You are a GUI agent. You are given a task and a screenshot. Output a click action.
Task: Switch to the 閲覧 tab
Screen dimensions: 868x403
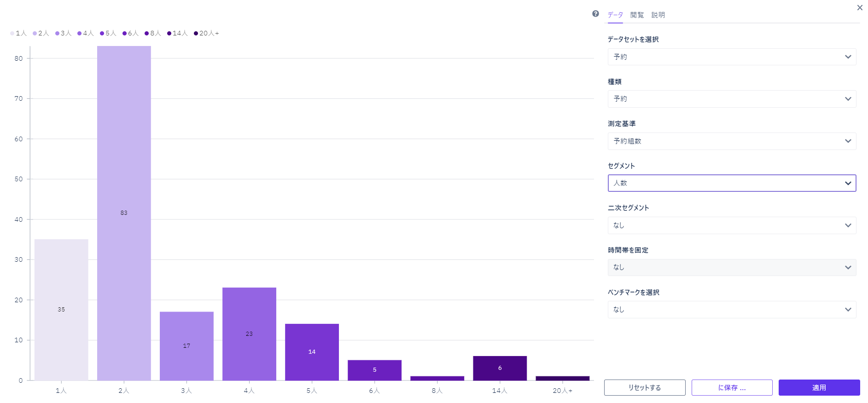tap(637, 15)
